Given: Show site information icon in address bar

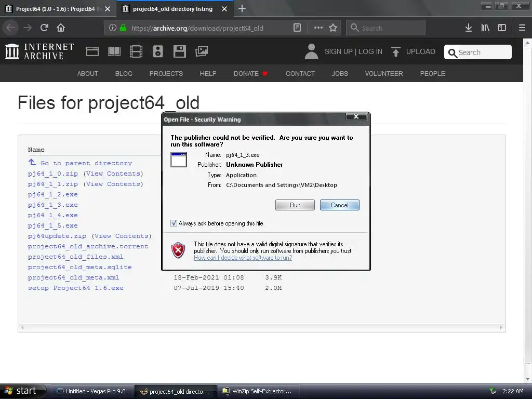Looking at the screenshot, I should [113, 28].
